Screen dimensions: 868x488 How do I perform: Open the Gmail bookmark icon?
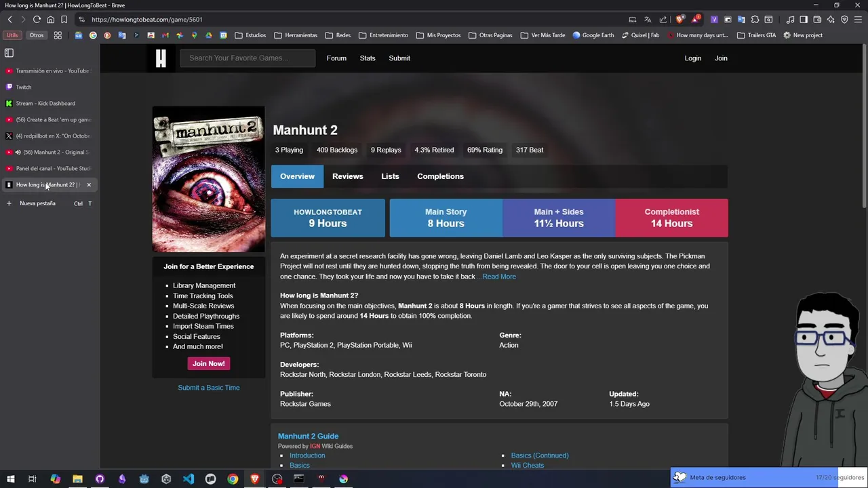pos(165,35)
